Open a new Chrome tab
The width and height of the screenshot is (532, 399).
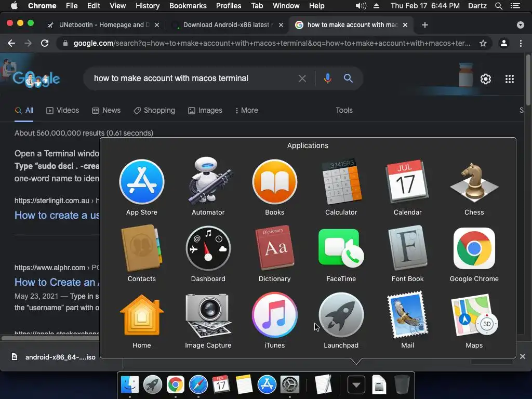tap(425, 25)
